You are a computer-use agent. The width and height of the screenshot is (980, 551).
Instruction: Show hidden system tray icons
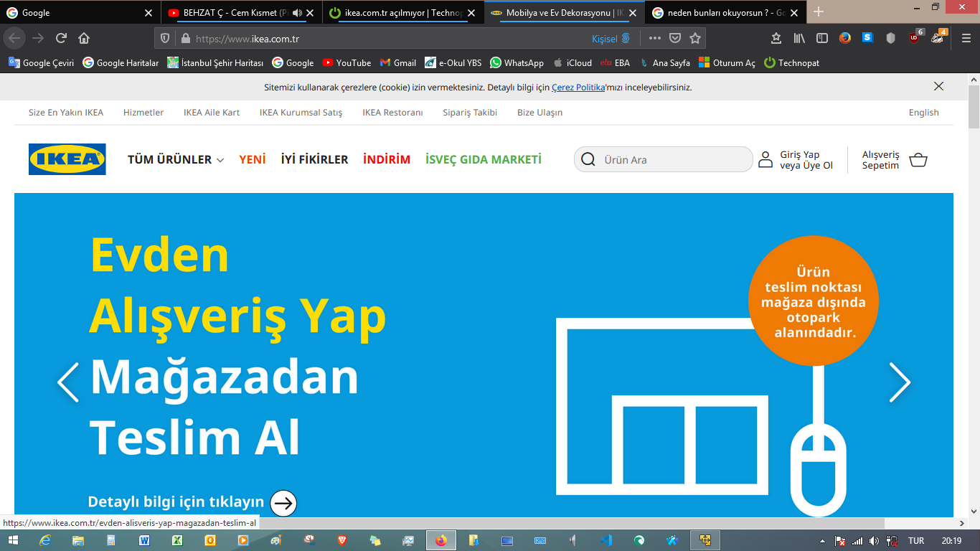[822, 540]
